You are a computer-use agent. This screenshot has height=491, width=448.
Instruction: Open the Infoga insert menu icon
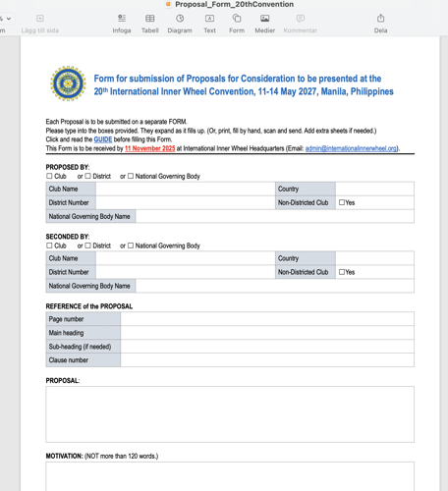click(122, 19)
